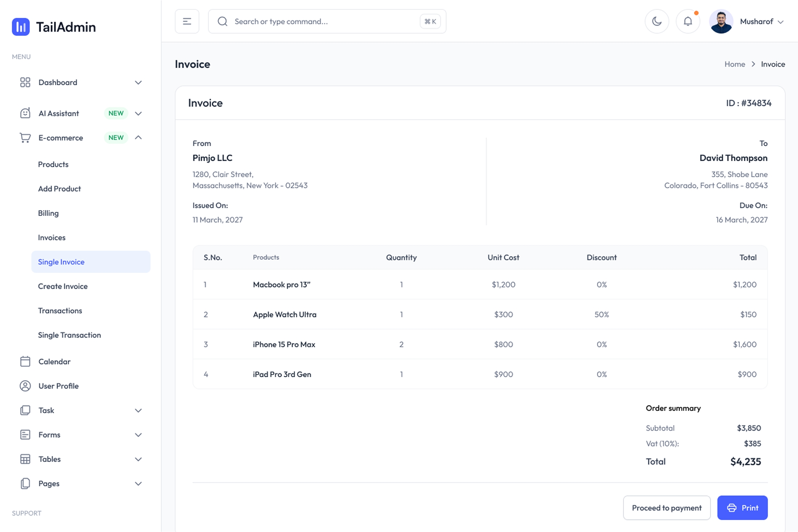Expand the AI Assistant menu chevron
Image resolution: width=798 pixels, height=532 pixels.
pos(138,114)
